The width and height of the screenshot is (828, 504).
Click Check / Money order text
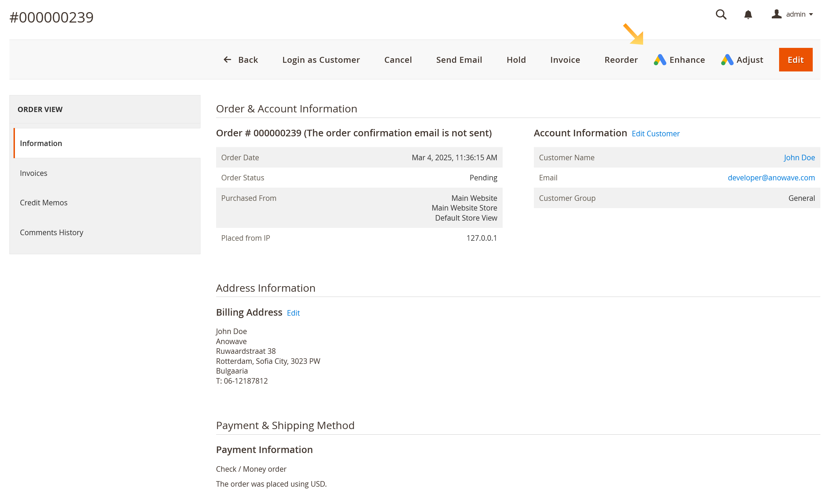click(x=251, y=469)
